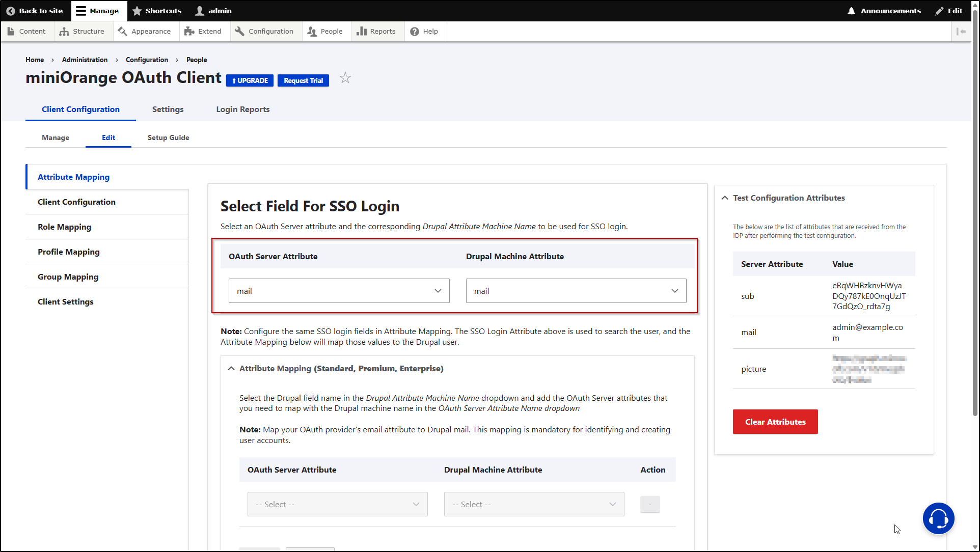Click the Configuration wrench icon

[239, 31]
